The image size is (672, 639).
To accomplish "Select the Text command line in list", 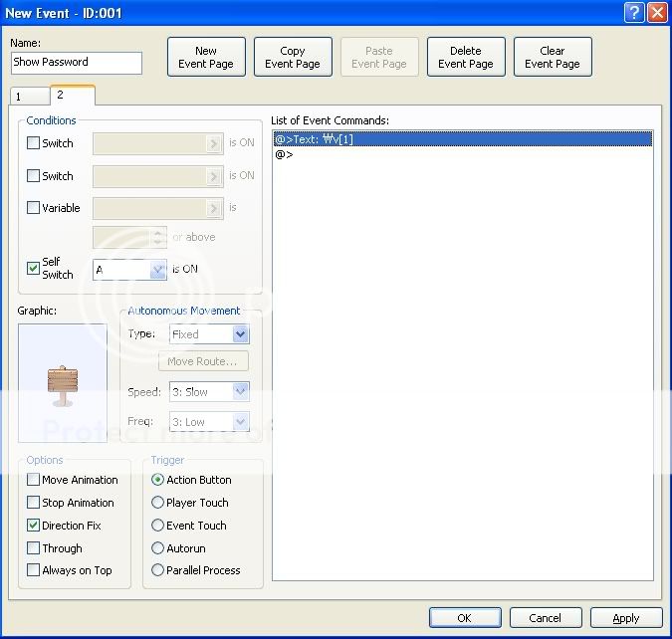I will (x=462, y=139).
